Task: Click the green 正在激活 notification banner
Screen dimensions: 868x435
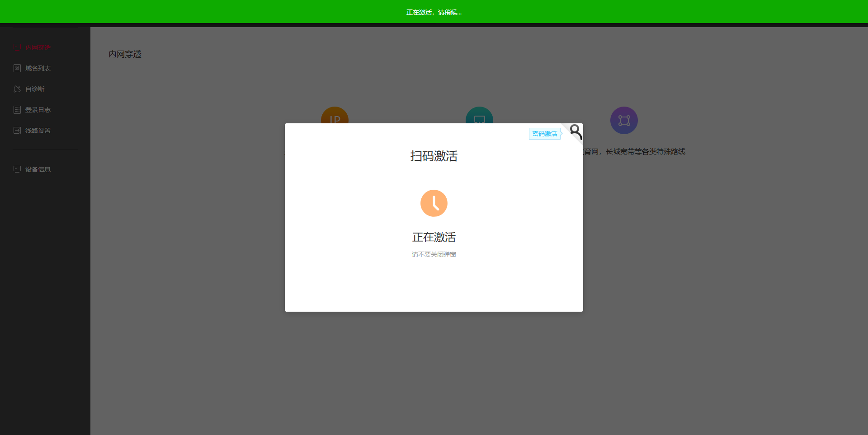Action: [434, 12]
